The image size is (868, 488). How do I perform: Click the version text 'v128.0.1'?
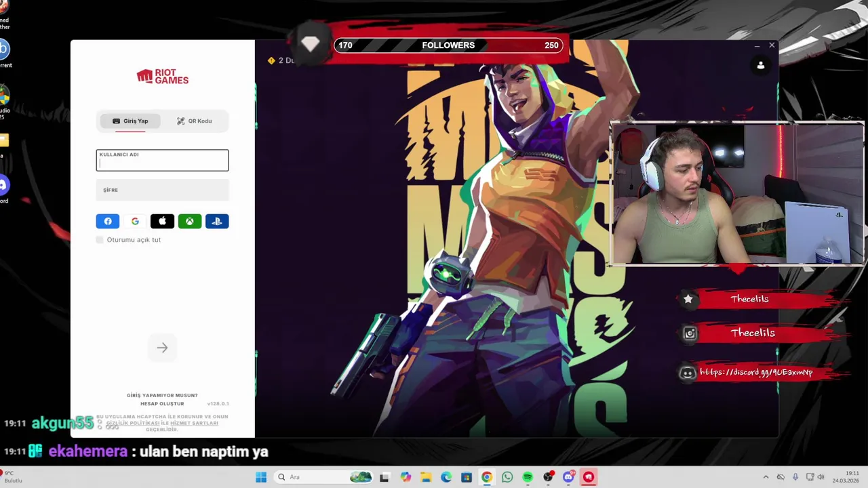[x=218, y=404]
